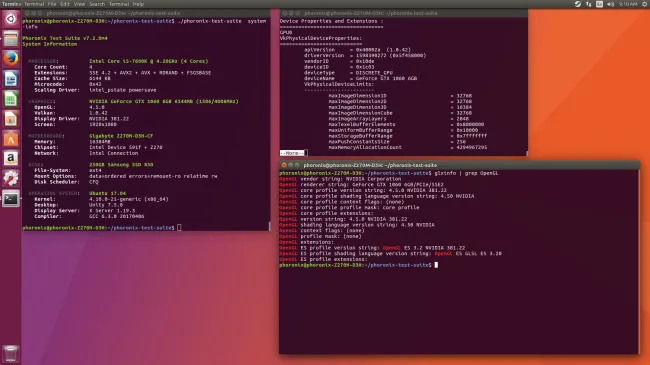Open the network indicator in the top panel

point(589,4)
